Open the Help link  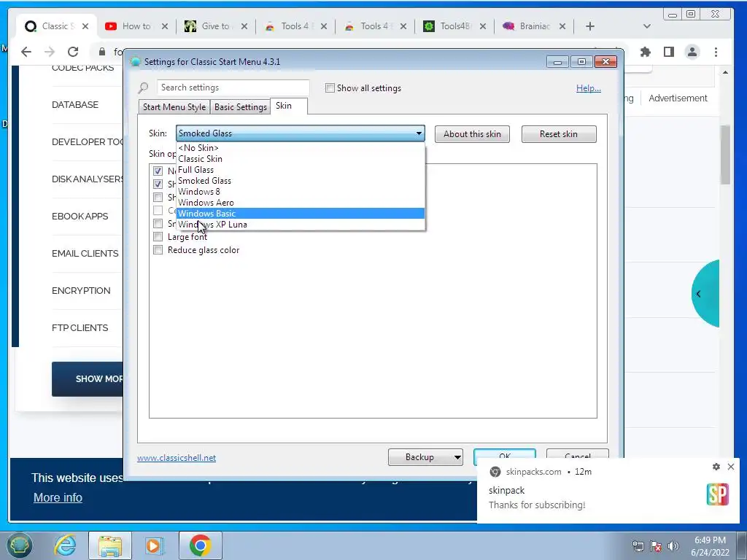tap(589, 87)
